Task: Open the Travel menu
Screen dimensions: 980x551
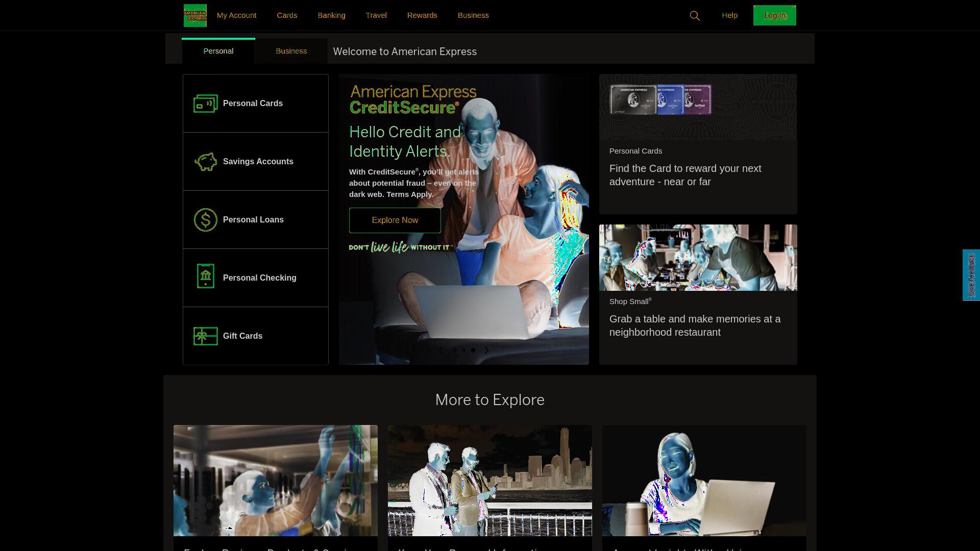Action: (376, 15)
